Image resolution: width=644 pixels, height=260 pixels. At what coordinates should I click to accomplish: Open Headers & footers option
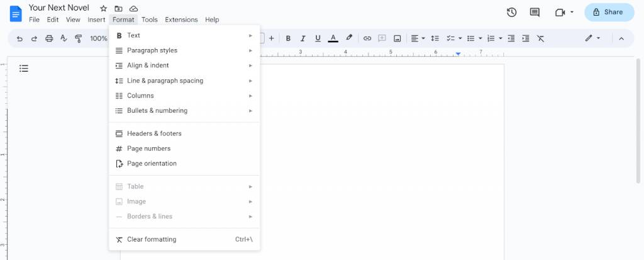click(x=184, y=133)
